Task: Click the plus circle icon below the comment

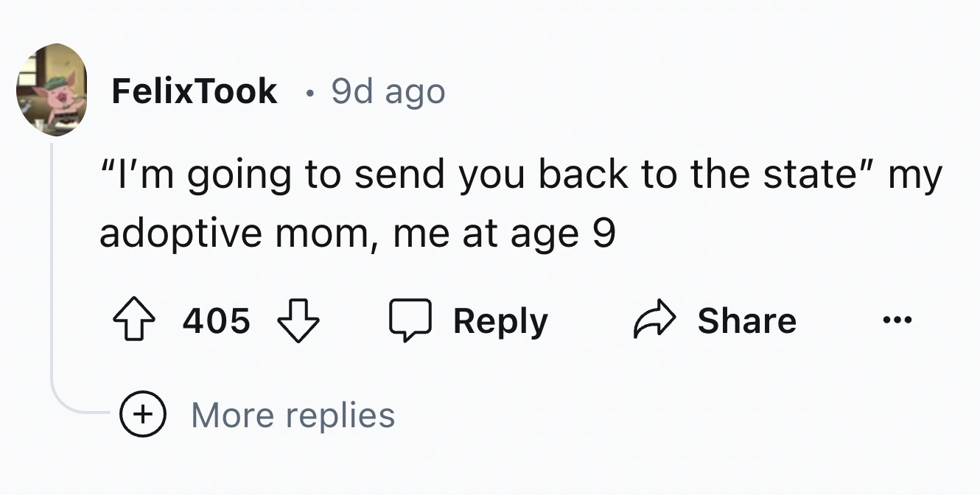Action: (x=143, y=415)
